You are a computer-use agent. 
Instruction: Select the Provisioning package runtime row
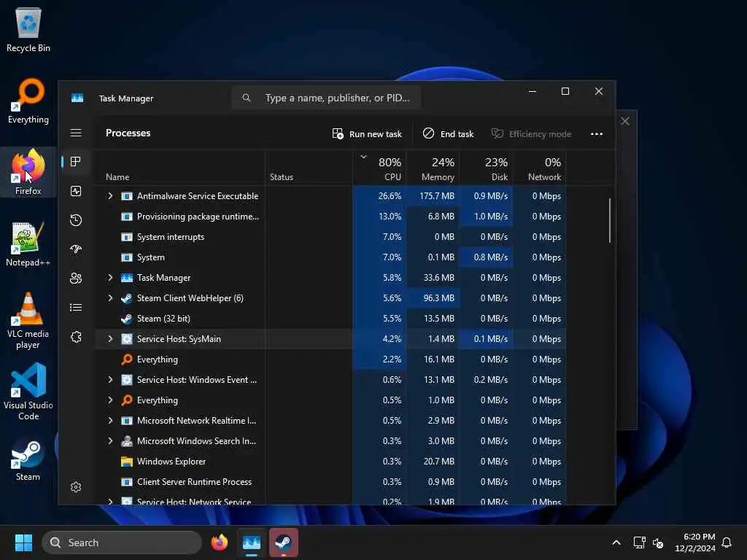coord(330,216)
